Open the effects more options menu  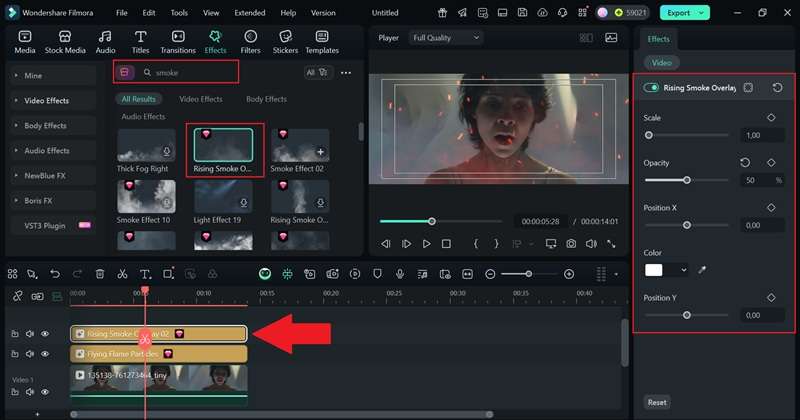[x=346, y=72]
